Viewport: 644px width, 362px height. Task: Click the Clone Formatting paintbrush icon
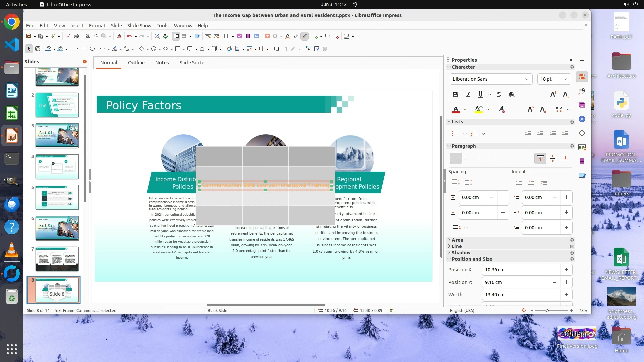pyautogui.click(x=119, y=36)
